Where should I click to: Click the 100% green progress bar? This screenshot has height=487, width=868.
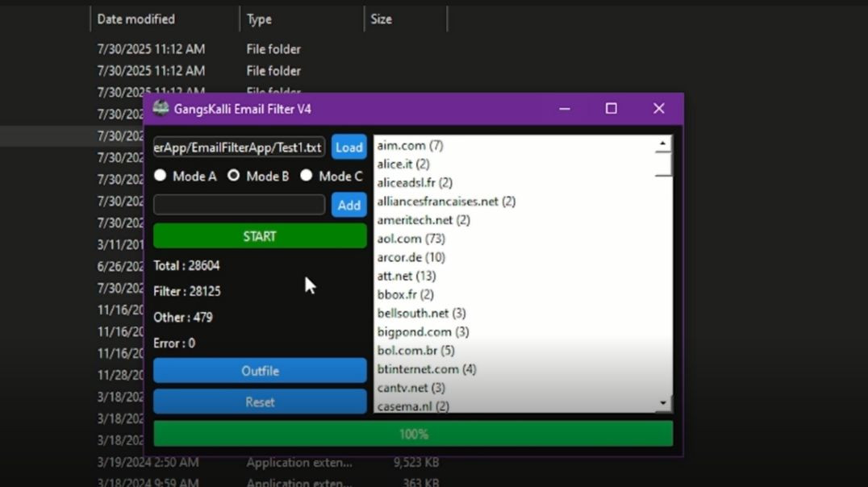[414, 434]
